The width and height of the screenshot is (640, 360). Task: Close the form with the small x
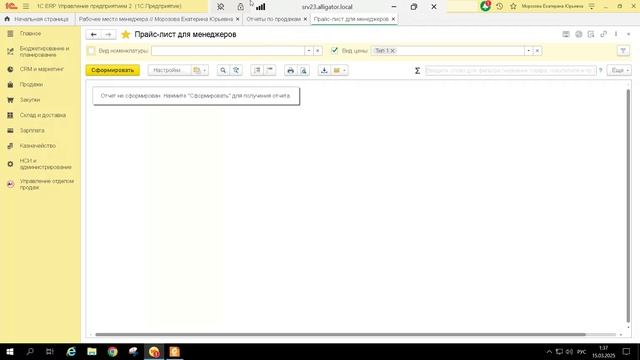click(x=629, y=35)
